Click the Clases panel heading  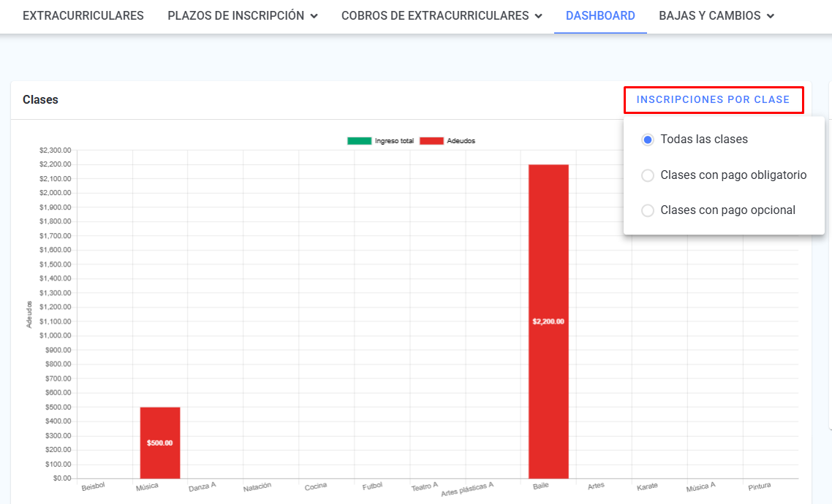click(x=40, y=99)
